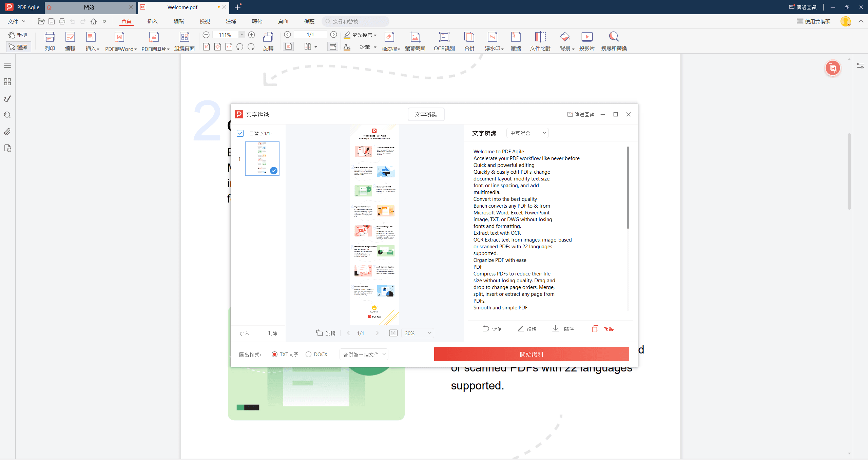Switch to the 保護 ribbon tab

[x=309, y=21]
